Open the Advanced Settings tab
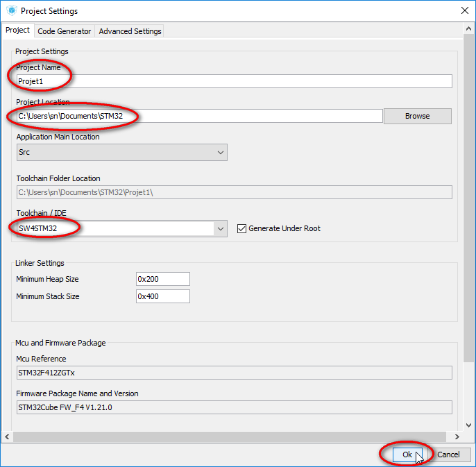The width and height of the screenshot is (476, 467). pos(130,31)
